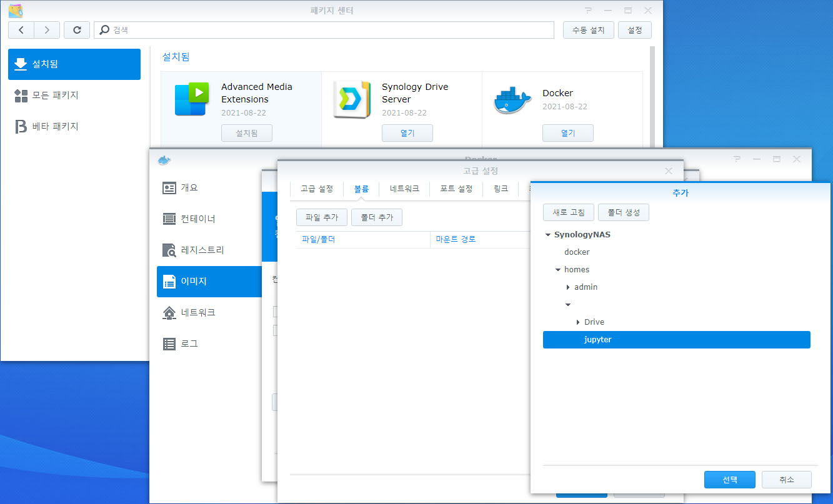Refresh the Package Center list
This screenshot has width=833, height=504.
77,30
